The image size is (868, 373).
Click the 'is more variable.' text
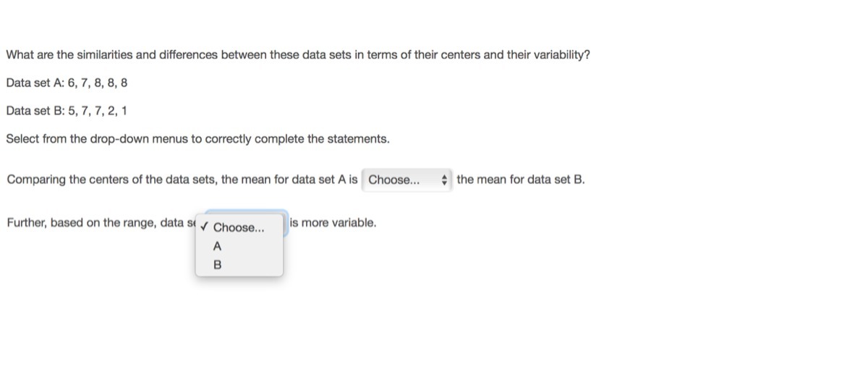(333, 222)
